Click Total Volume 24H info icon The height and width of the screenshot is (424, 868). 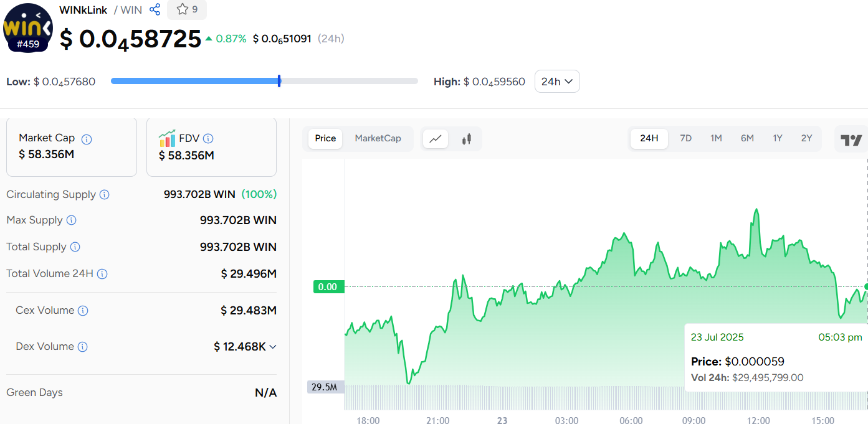coord(103,274)
